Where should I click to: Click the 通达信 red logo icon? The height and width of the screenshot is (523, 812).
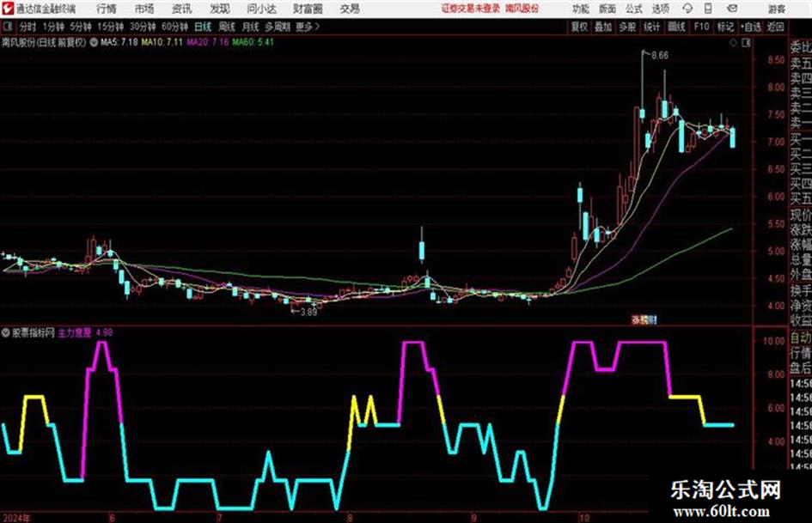pyautogui.click(x=7, y=9)
